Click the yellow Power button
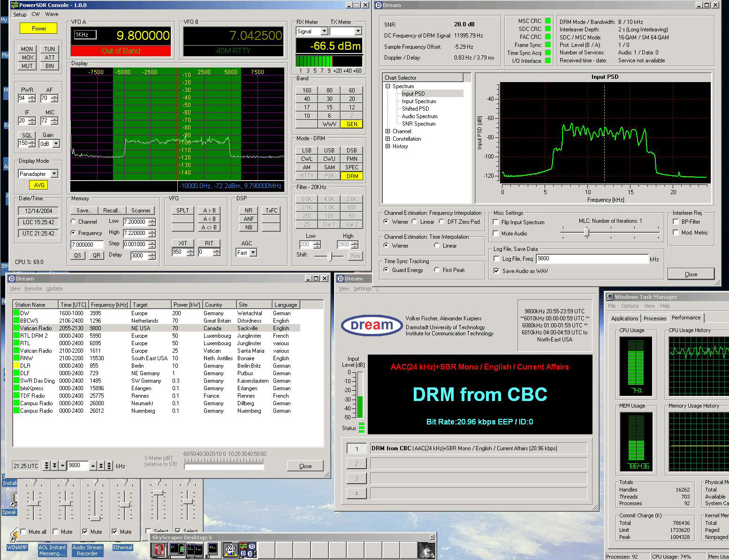The image size is (729, 560). 38,29
